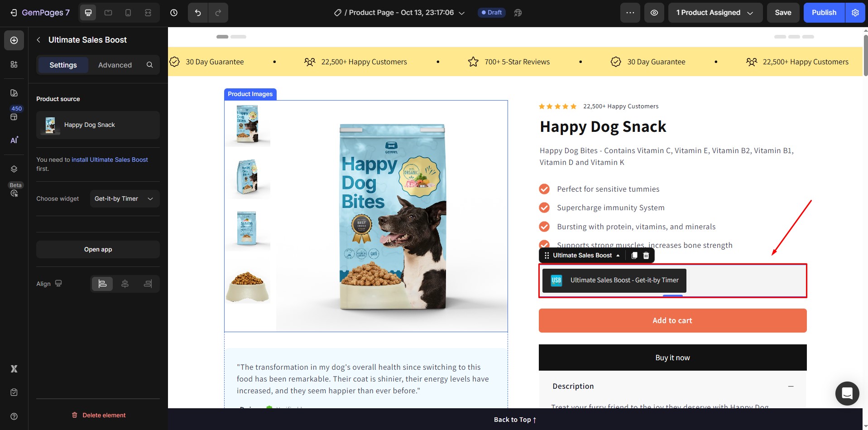
Task: Click the Publish button
Action: pyautogui.click(x=824, y=13)
